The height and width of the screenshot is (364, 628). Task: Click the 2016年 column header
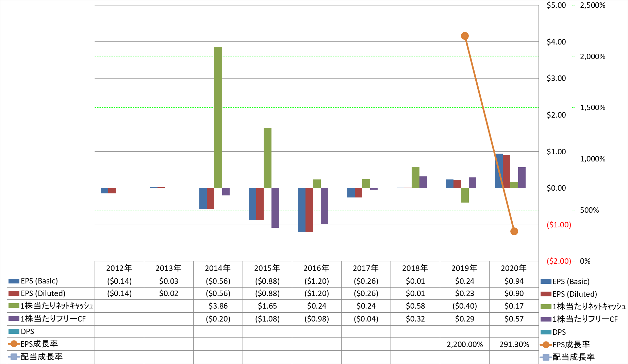tap(316, 268)
